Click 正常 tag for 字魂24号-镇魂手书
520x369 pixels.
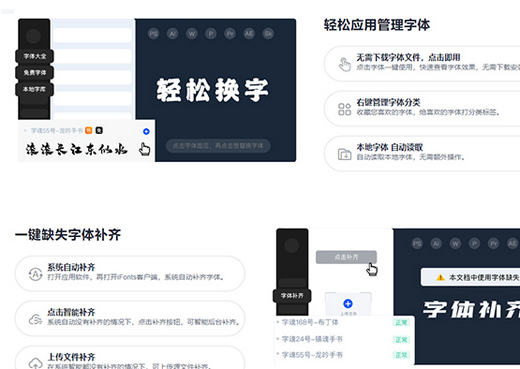coord(401,340)
